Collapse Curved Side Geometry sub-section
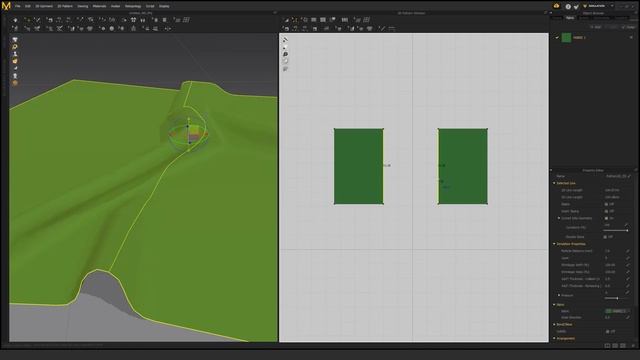 click(559, 218)
